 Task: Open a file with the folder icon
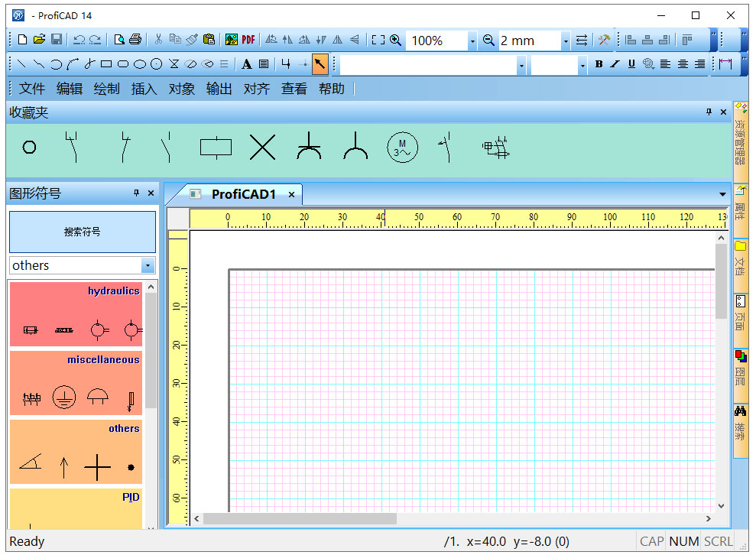point(39,40)
